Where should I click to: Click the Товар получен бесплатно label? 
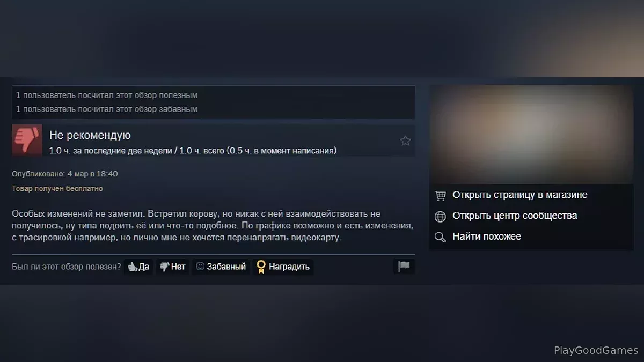pos(57,189)
